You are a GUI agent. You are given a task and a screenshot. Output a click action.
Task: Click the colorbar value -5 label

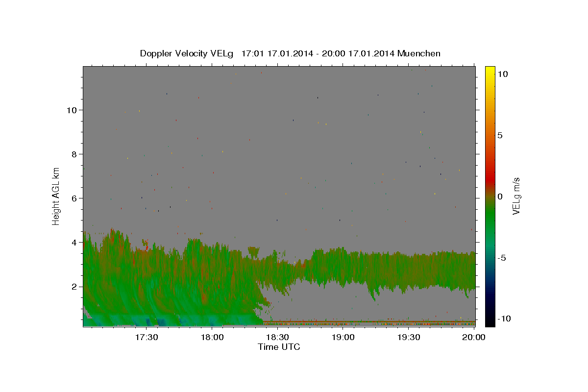502,258
